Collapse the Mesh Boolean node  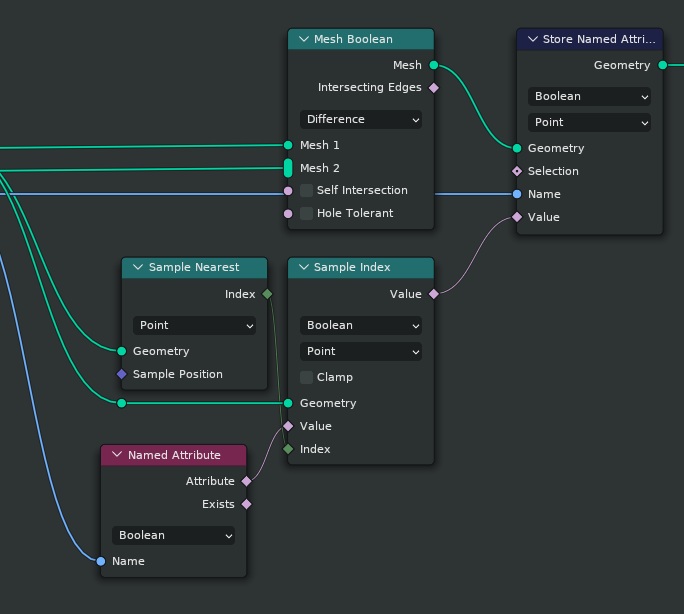pos(304,39)
